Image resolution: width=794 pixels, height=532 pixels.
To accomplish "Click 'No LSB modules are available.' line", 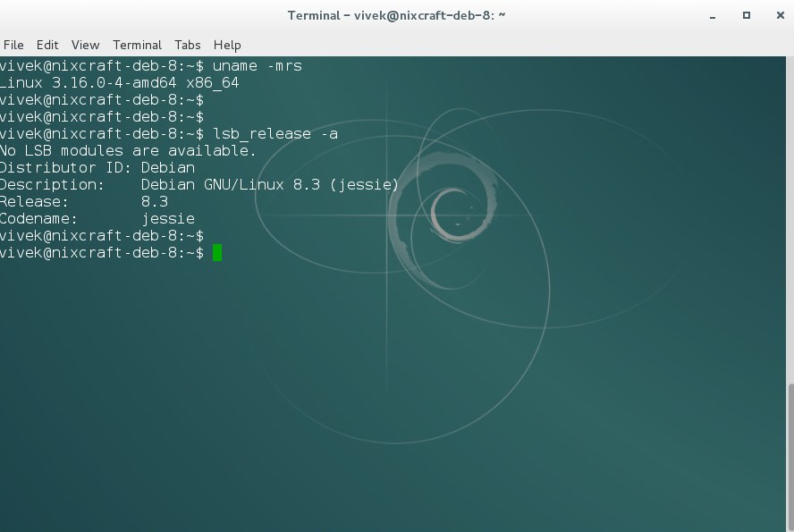I will coord(128,151).
